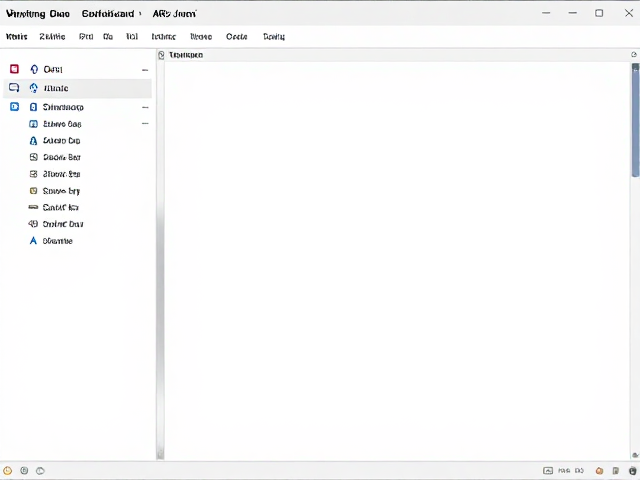Open the second menu in the menu bar
This screenshot has height=480, width=640.
(x=52, y=37)
